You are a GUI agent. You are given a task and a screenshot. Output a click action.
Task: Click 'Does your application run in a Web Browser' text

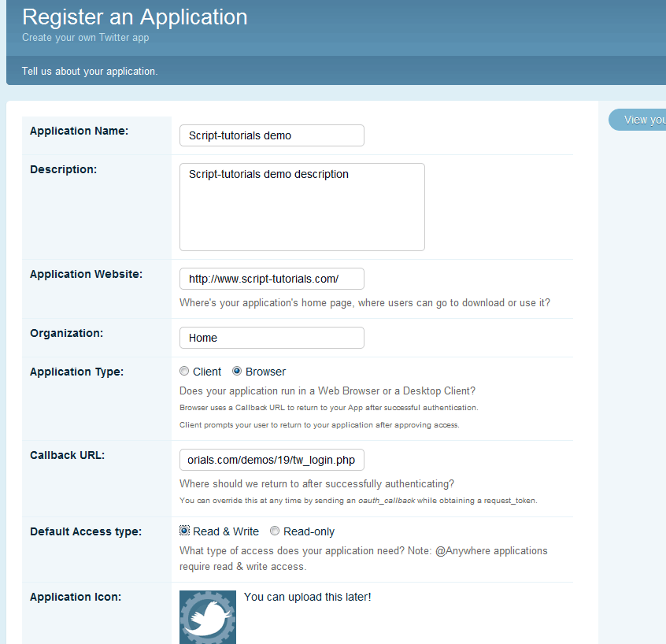coord(327,390)
